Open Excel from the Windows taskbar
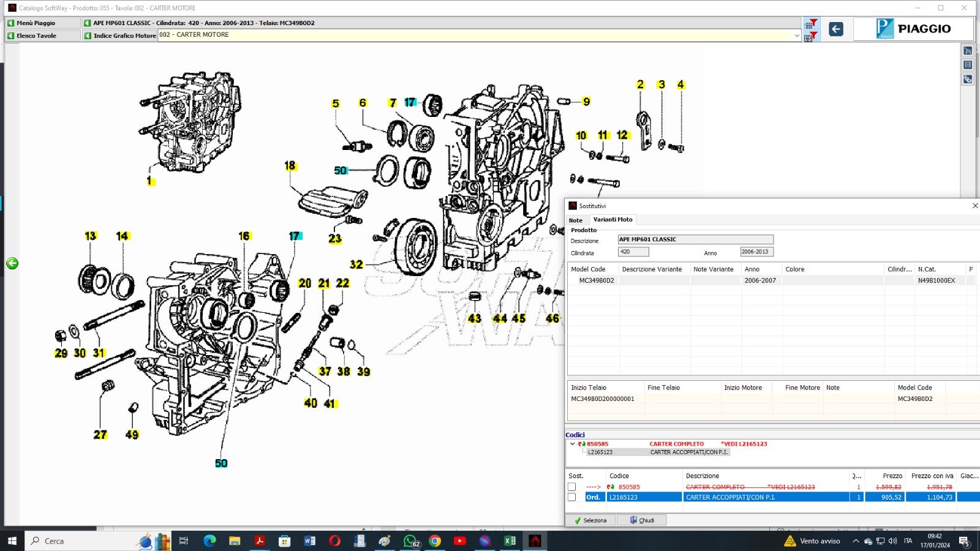This screenshot has width=980, height=551. (x=510, y=541)
